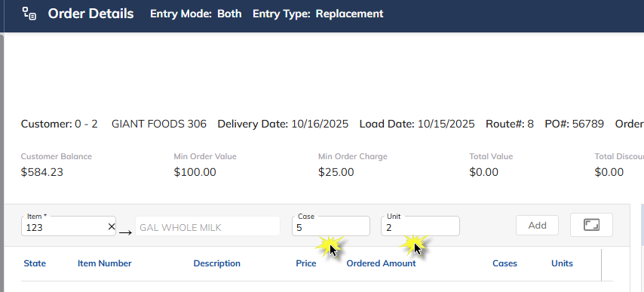Click the Customer Balance amount $584.23
The width and height of the screenshot is (644, 292).
click(x=42, y=172)
